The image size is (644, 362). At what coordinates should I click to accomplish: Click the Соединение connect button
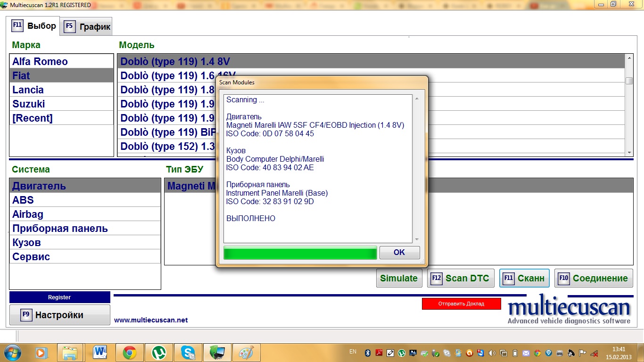coord(594,278)
